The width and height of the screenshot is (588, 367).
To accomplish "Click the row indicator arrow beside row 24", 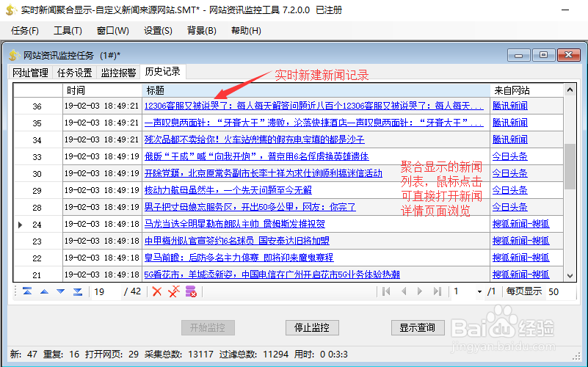I will click(21, 225).
